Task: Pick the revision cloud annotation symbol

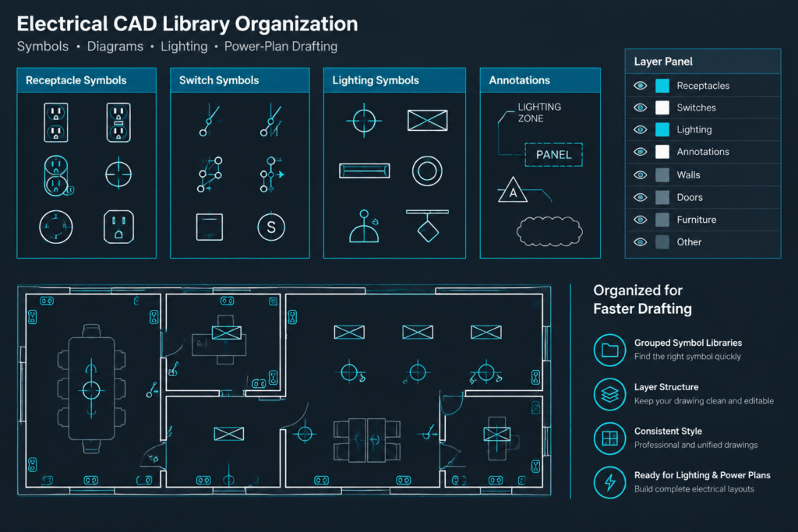Action: click(x=549, y=231)
